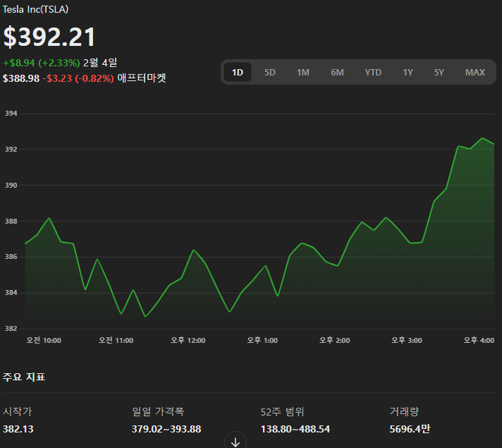Click the 오전 10:00 time label
Viewport: 502px width, 448px height.
pyautogui.click(x=44, y=340)
